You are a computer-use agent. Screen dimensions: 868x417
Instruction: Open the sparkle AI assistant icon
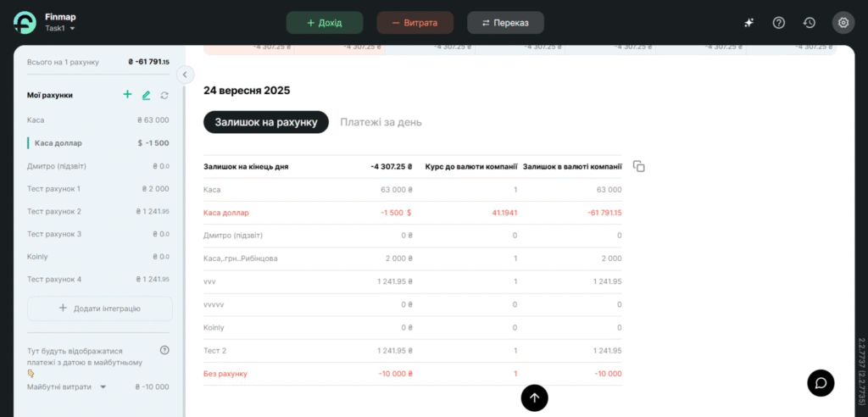pyautogui.click(x=748, y=23)
